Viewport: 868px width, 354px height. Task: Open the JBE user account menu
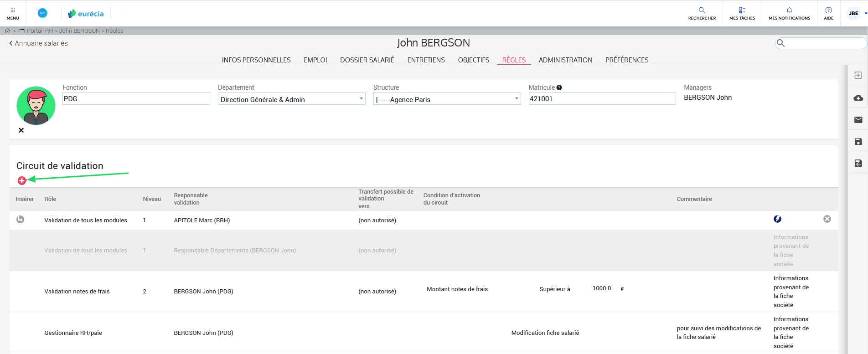(856, 13)
